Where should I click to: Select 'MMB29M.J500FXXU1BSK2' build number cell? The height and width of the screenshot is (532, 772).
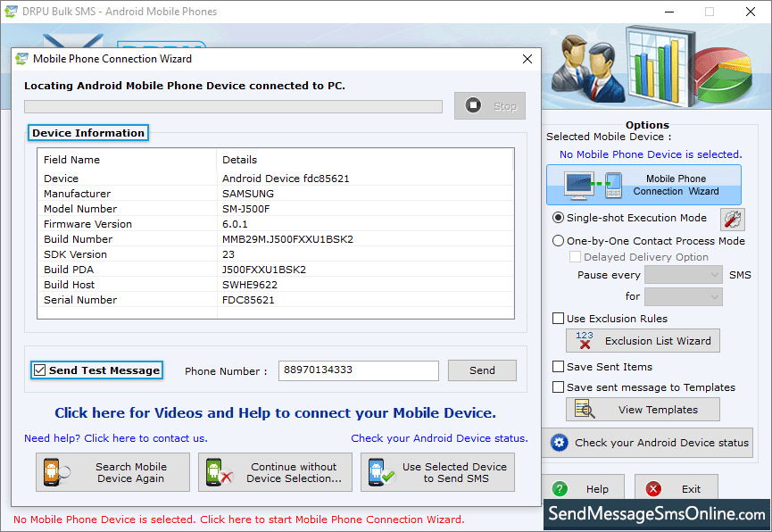(287, 239)
